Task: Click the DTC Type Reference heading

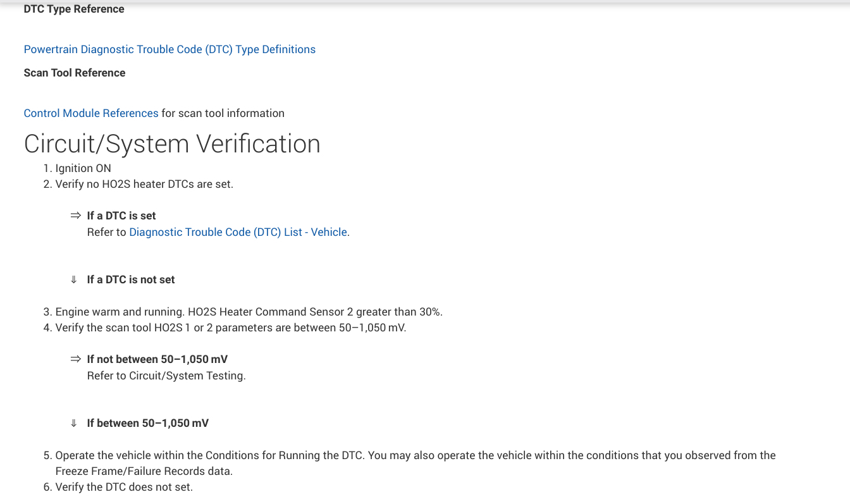Action: click(74, 9)
